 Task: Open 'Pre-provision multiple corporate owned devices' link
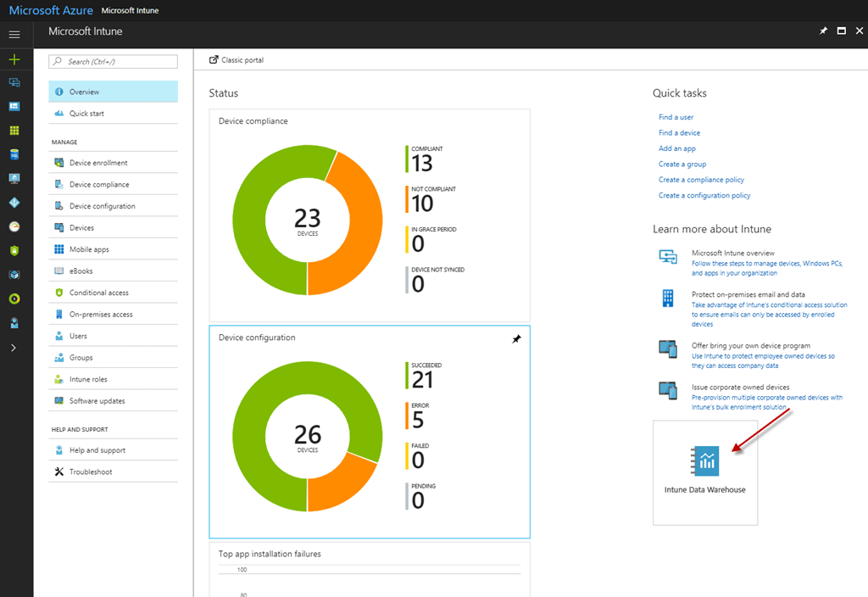tap(766, 402)
